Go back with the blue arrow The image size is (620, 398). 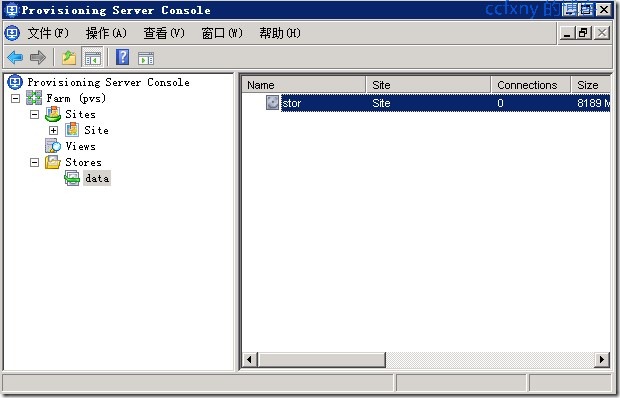(x=15, y=58)
